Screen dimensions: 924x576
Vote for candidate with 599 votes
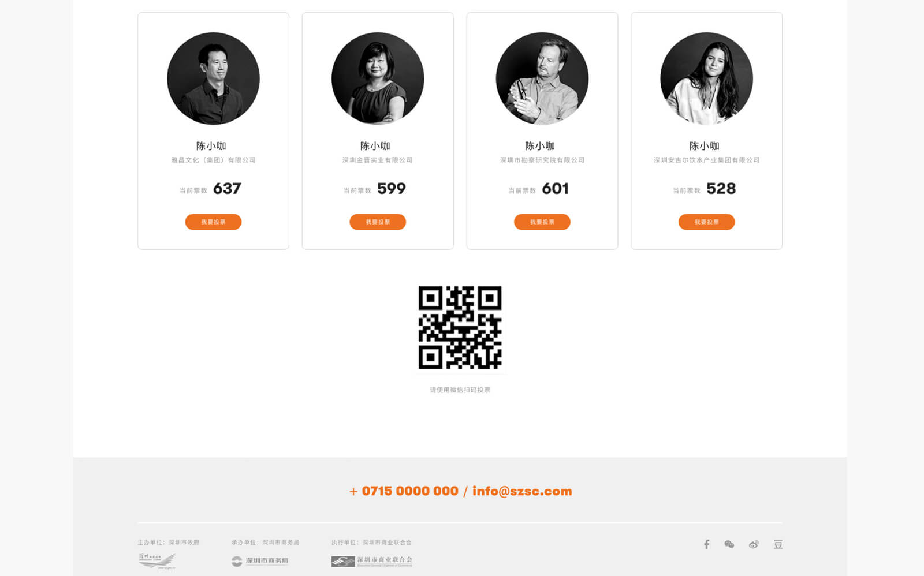pos(378,222)
